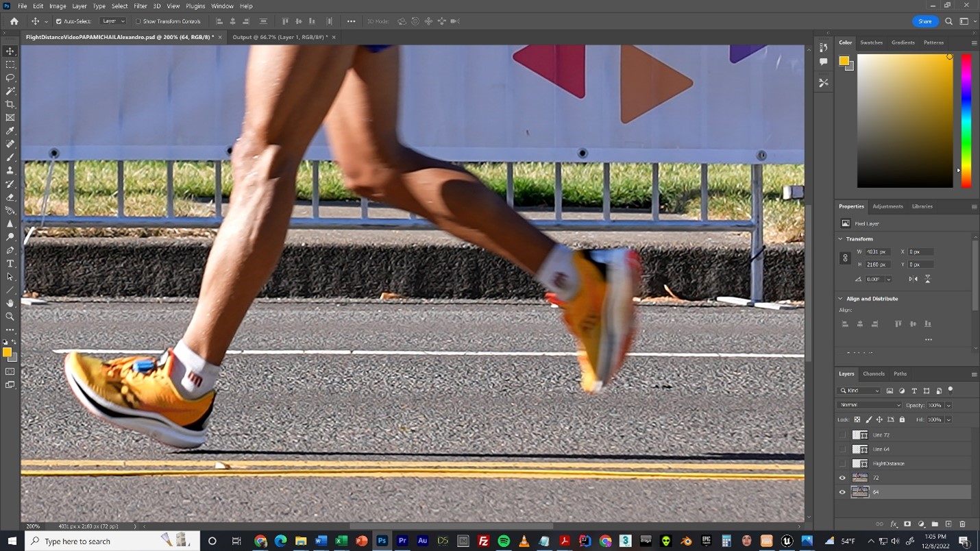Select the Brush tool
The height and width of the screenshot is (551, 980).
tap(10, 158)
